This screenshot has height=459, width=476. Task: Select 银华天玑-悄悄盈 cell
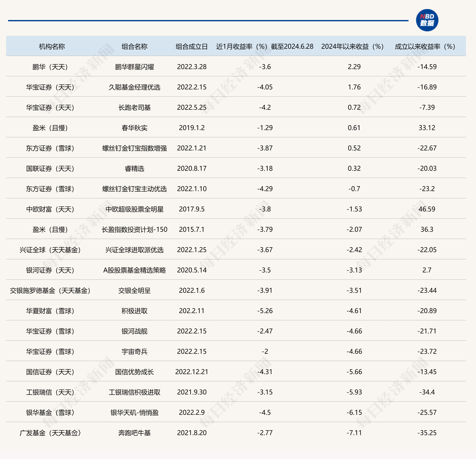(x=135, y=413)
